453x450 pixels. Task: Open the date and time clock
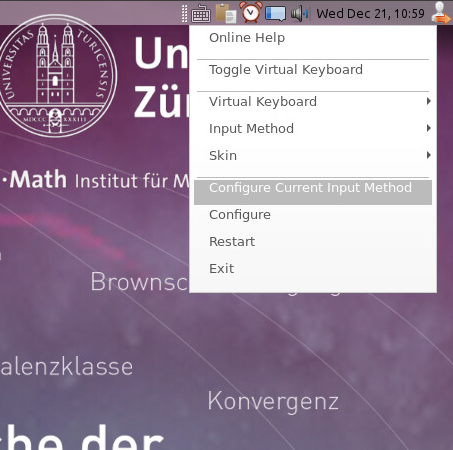[x=370, y=14]
